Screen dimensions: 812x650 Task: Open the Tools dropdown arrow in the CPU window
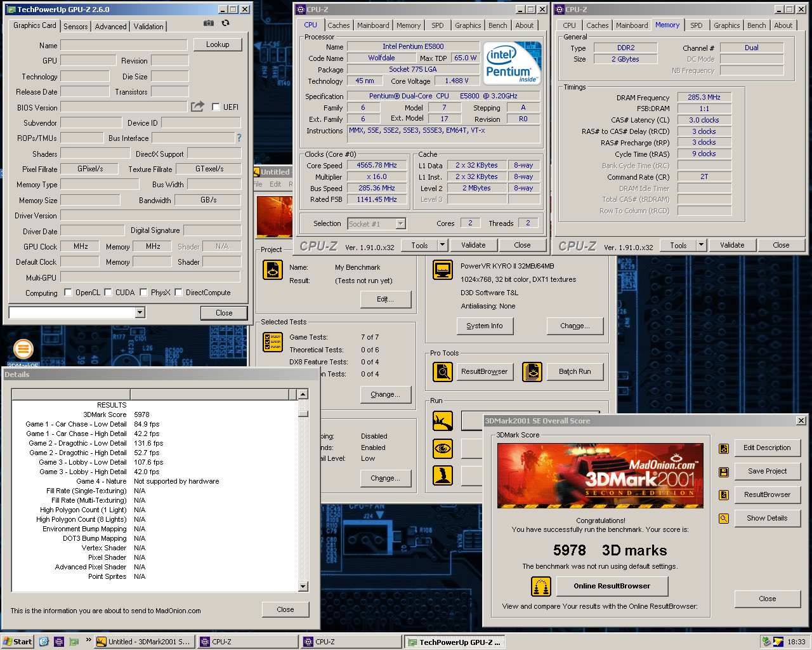click(442, 245)
